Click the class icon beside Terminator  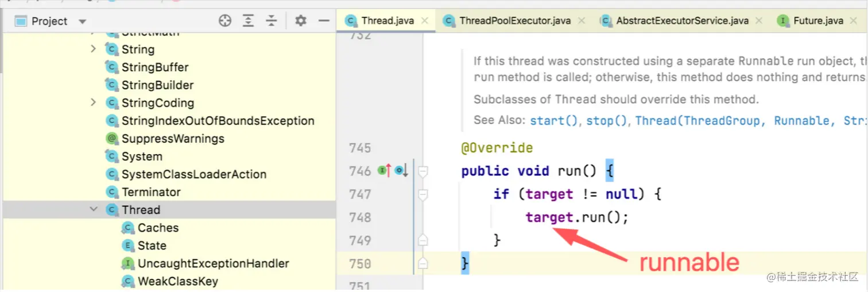pos(112,192)
